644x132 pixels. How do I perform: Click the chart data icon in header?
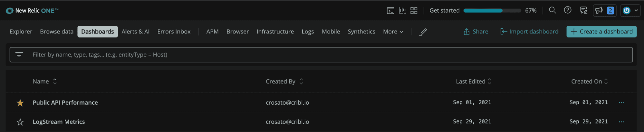coord(402,11)
